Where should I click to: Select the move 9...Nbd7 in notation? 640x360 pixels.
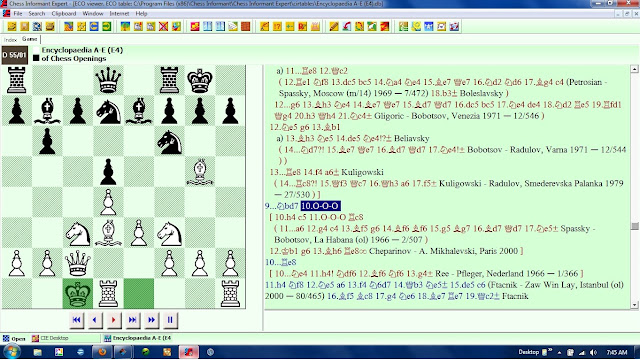(x=282, y=206)
